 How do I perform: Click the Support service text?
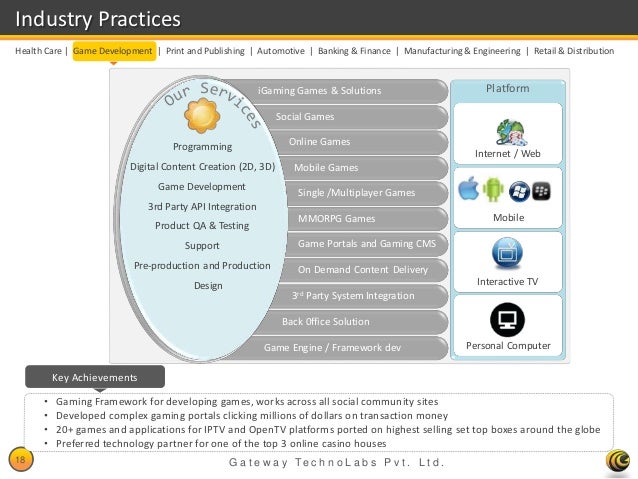[202, 246]
